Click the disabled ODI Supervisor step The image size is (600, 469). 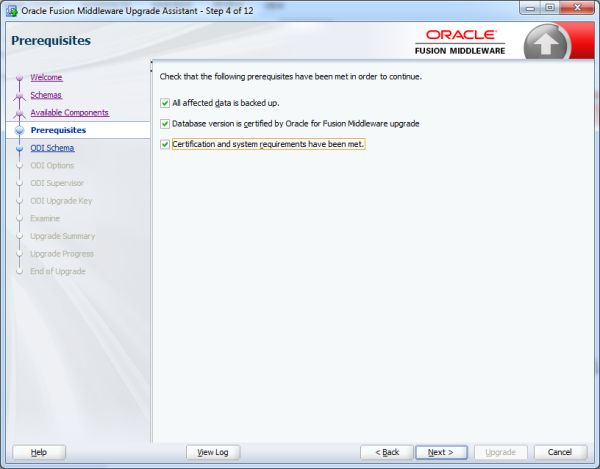[57, 183]
